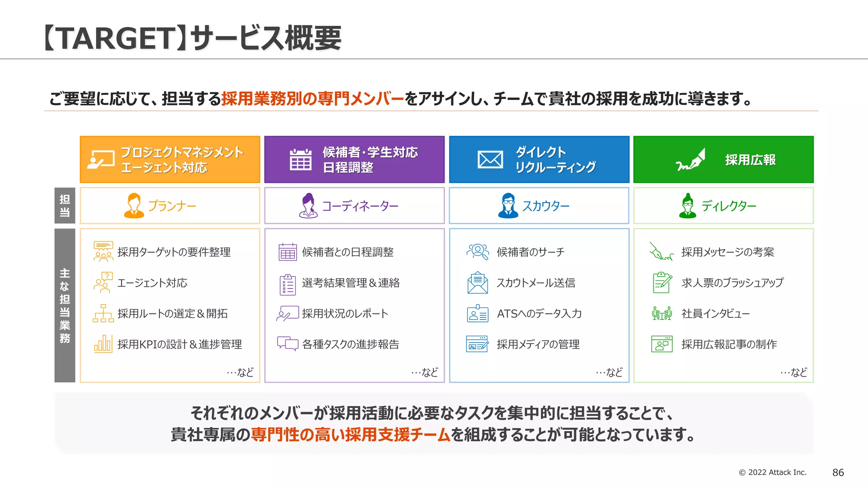Click the orange phrase 採用業務別の専門メンバー
This screenshot has height=488, width=868.
pyautogui.click(x=312, y=98)
